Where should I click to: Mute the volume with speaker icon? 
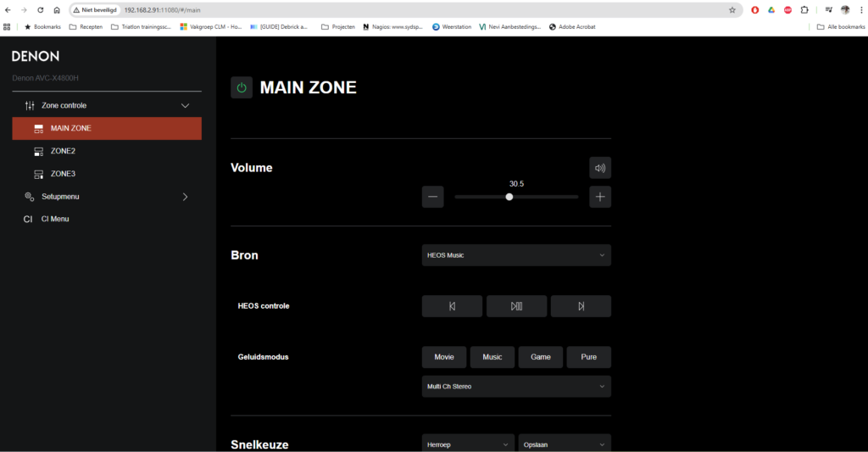click(600, 168)
